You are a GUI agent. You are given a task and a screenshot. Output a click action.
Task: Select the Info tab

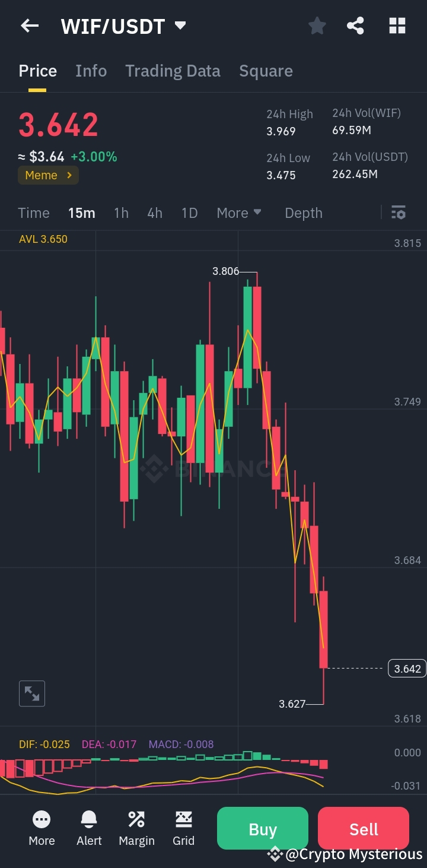pyautogui.click(x=91, y=71)
